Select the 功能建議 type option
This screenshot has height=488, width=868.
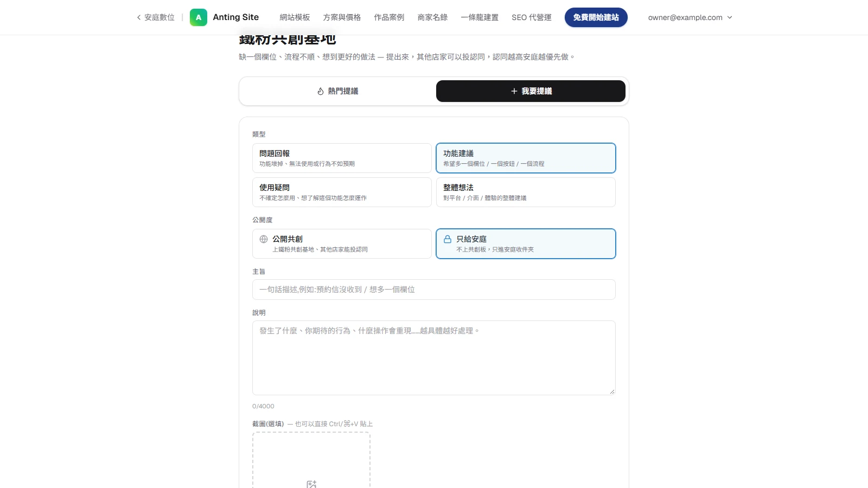[526, 158]
